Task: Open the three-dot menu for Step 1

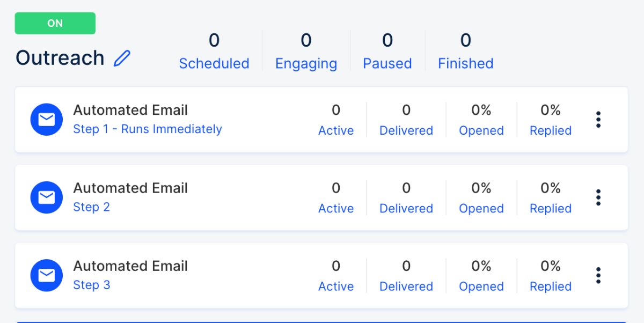Action: pos(598,120)
